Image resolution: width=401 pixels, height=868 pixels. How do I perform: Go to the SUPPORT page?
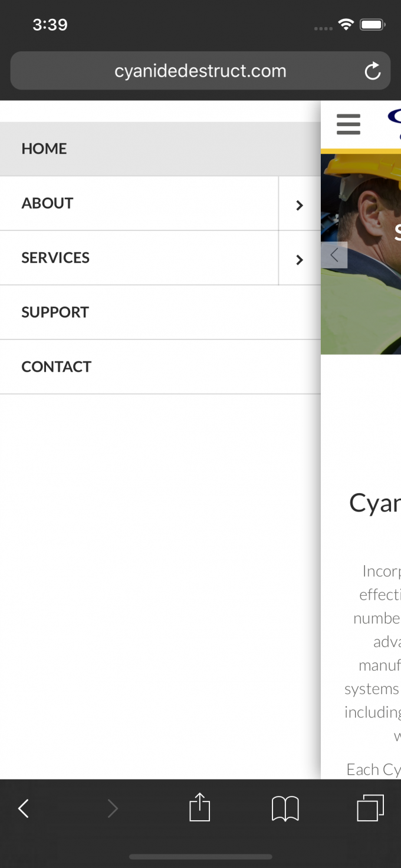point(160,312)
